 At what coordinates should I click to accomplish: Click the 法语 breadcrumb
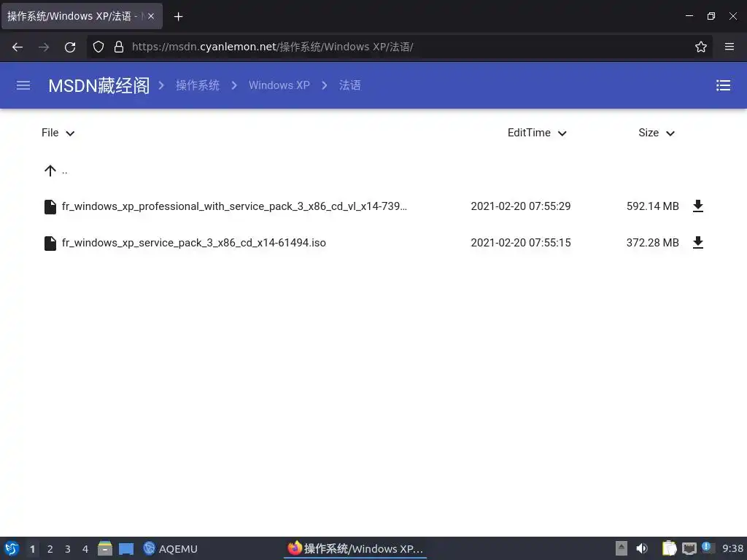[349, 85]
